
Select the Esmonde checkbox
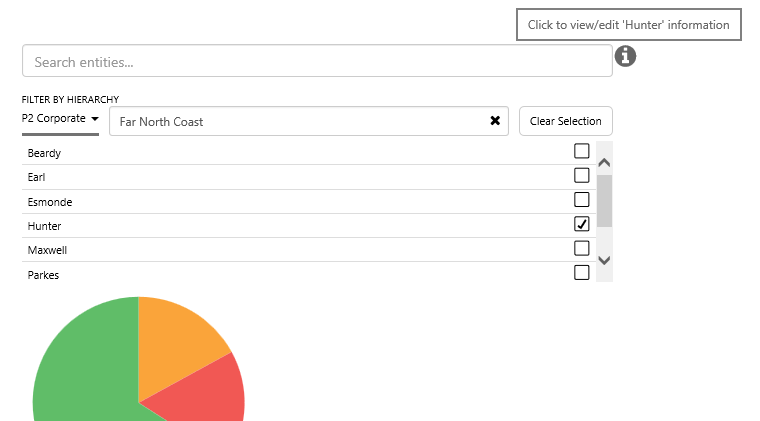click(x=581, y=200)
